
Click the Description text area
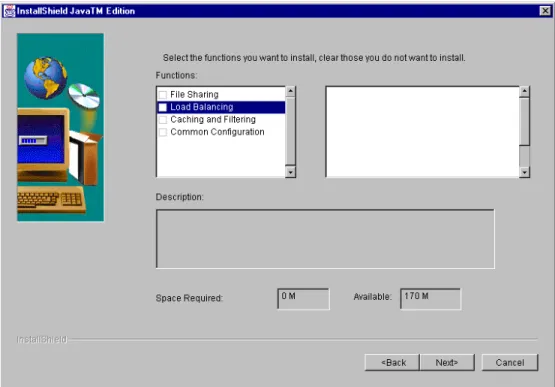[x=325, y=239]
